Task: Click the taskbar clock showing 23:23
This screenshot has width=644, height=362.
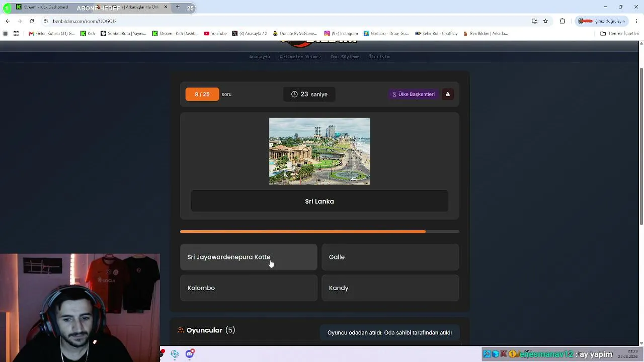Action: coord(627,354)
